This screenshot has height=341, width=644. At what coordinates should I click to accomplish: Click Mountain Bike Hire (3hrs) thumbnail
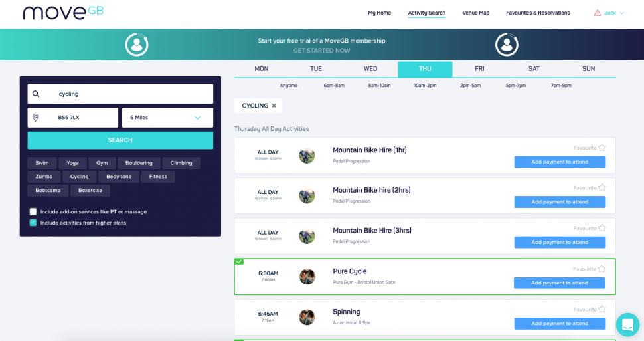click(307, 237)
